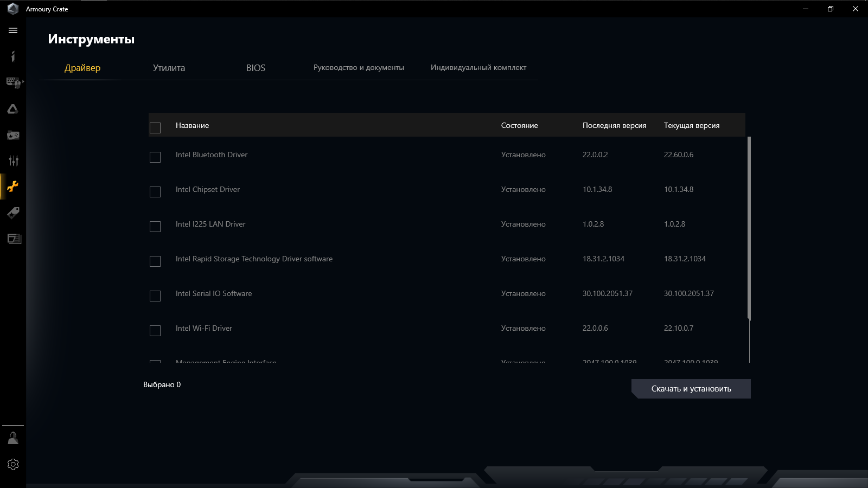Viewport: 868px width, 488px height.
Task: Open the Scenario Profiles settings icon
Action: click(x=12, y=160)
